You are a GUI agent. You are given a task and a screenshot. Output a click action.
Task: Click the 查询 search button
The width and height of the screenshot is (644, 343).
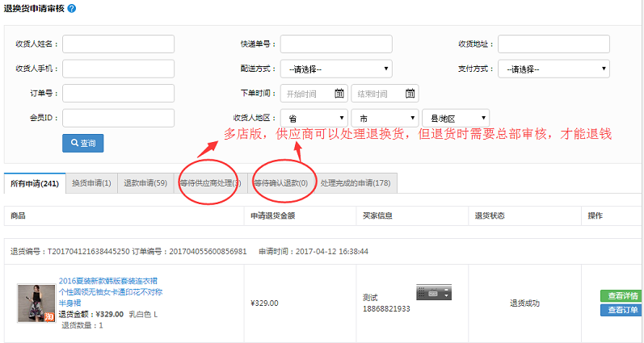pyautogui.click(x=82, y=143)
